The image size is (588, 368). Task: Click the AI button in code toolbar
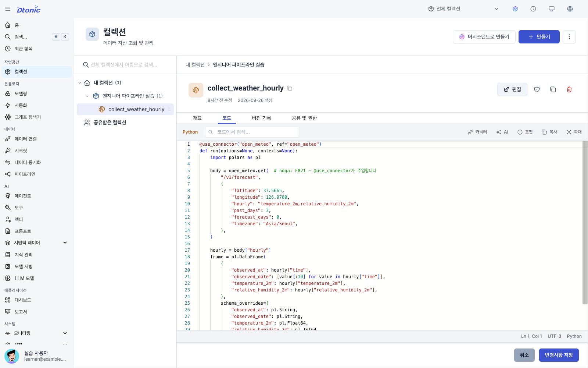click(x=502, y=132)
